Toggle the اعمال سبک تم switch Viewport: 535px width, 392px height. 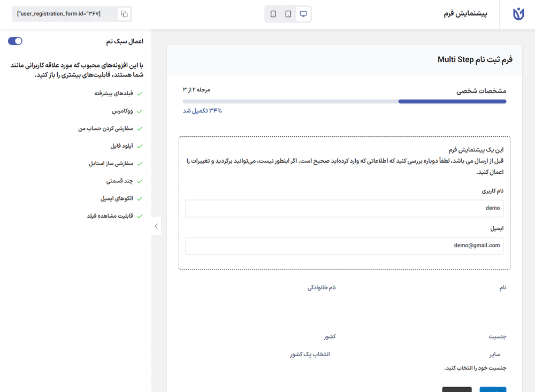[x=16, y=41]
